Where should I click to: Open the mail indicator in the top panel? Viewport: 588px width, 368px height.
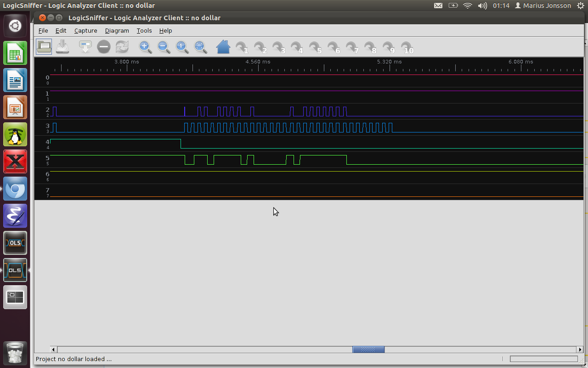coord(438,6)
